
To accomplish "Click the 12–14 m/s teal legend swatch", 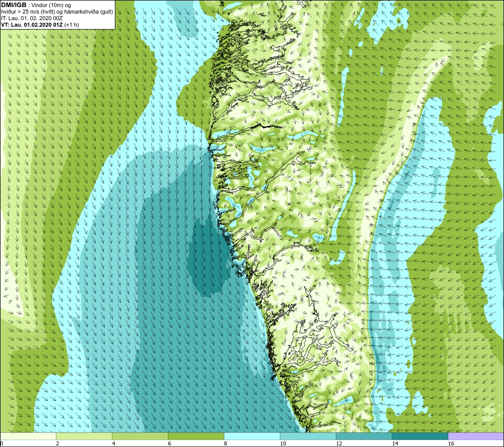I will (364, 436).
